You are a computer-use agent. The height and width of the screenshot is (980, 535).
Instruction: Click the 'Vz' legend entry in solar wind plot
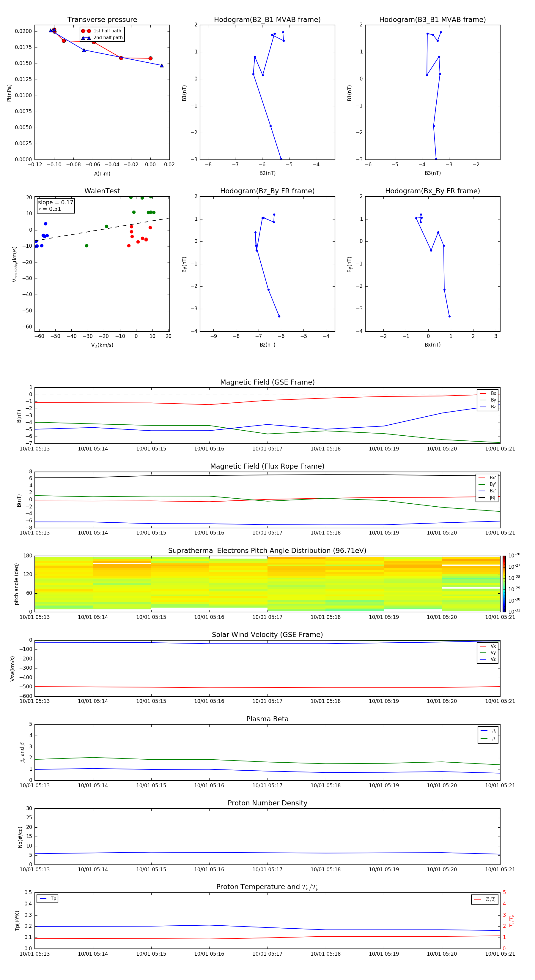coord(488,659)
